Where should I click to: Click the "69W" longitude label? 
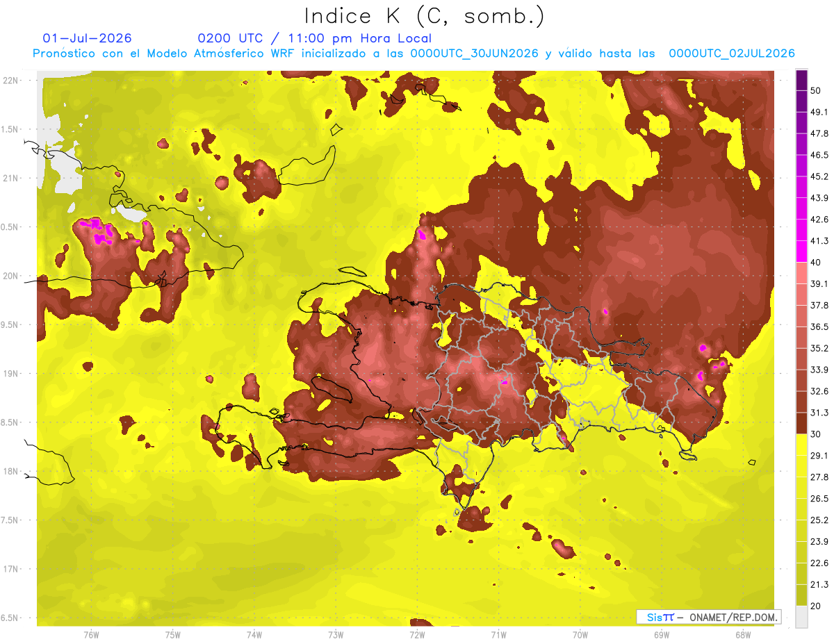[661, 635]
